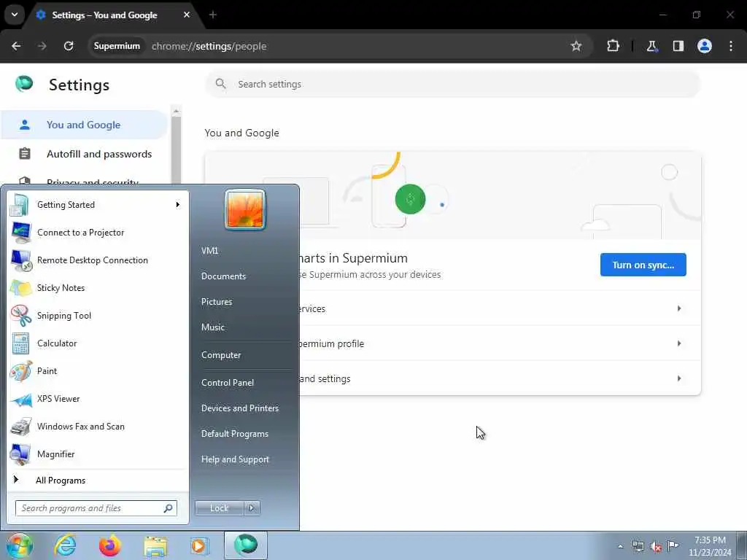Viewport: 747px width, 560px height.
Task: Toggle the side panel icon
Action: (678, 46)
